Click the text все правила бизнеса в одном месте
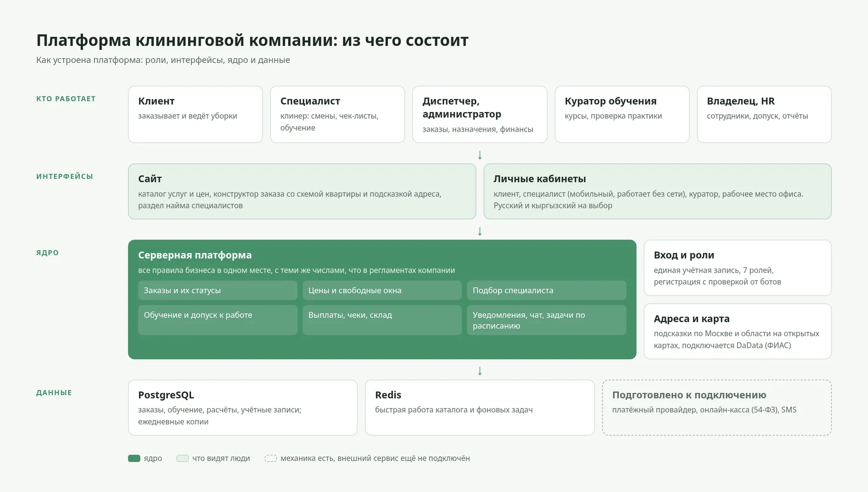The width and height of the screenshot is (868, 492). (204, 270)
